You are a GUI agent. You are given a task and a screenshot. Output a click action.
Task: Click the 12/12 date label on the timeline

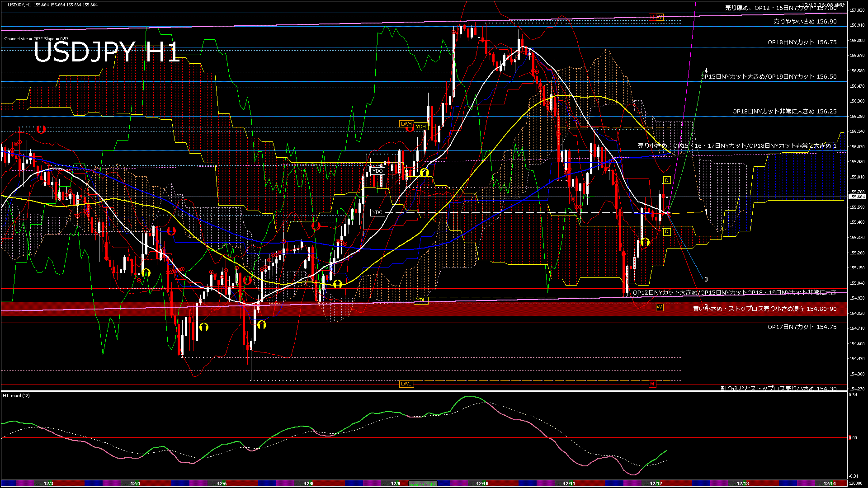coord(656,483)
